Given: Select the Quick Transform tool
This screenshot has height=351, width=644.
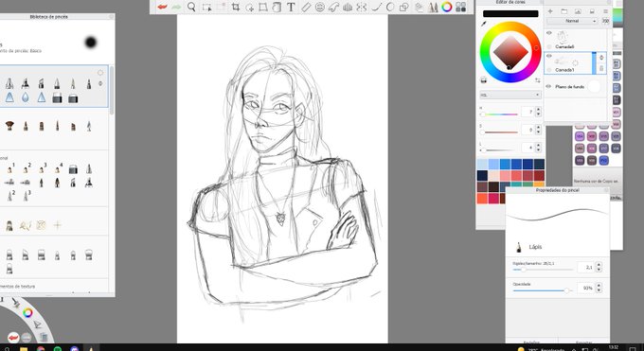Looking at the screenshot, I should (250, 7).
